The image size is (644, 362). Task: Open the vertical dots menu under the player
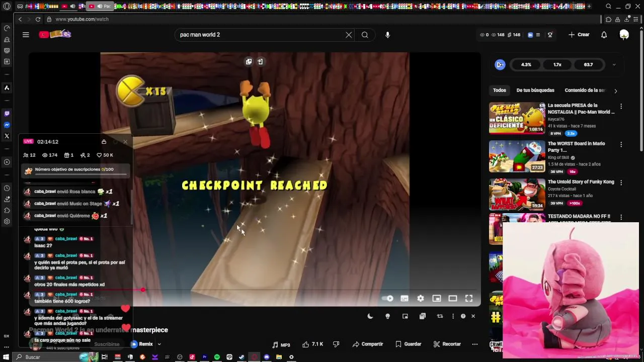453,316
